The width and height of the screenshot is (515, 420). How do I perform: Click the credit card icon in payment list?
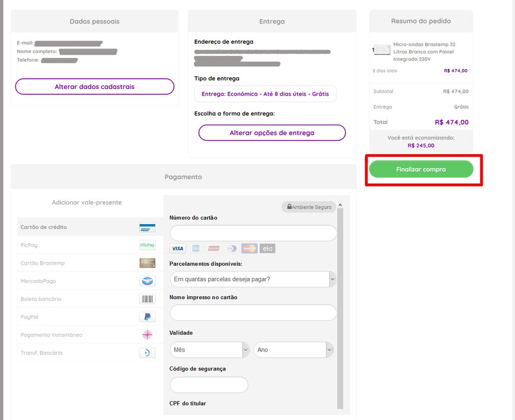[x=147, y=227]
